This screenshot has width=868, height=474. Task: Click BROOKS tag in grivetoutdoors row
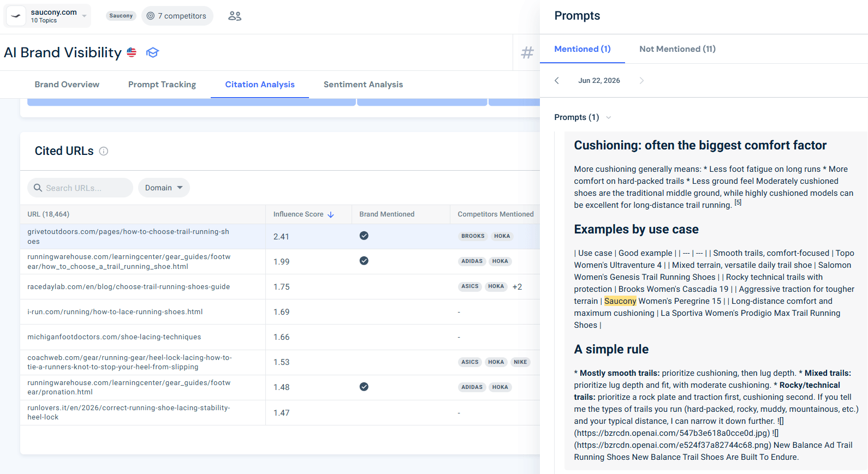(x=473, y=236)
